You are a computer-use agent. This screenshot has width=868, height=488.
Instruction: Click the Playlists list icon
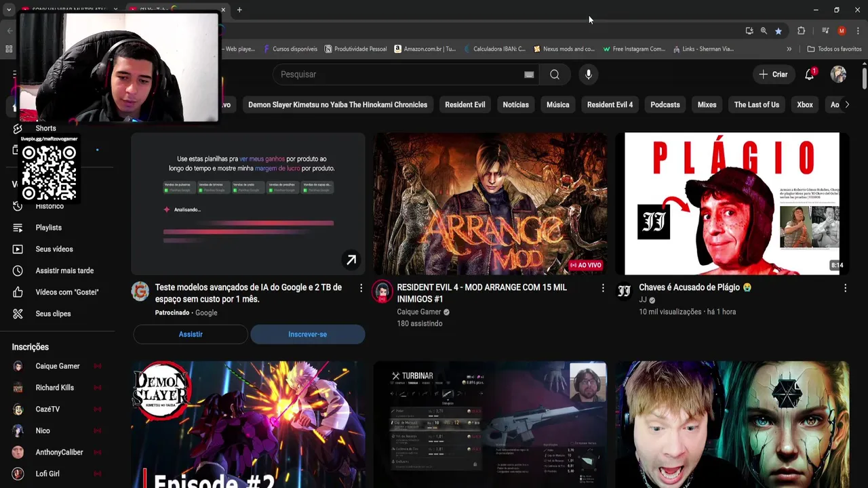[x=18, y=228]
